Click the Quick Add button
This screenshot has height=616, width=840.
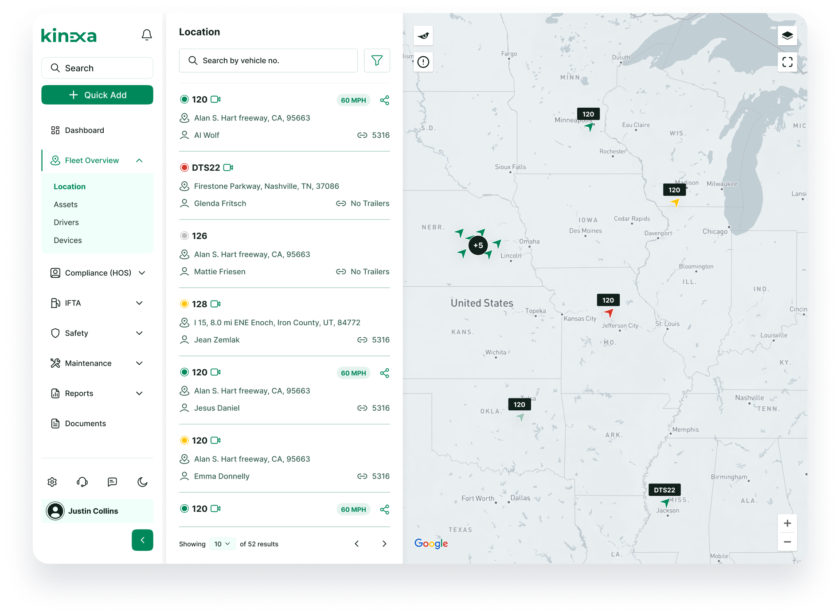coord(97,94)
